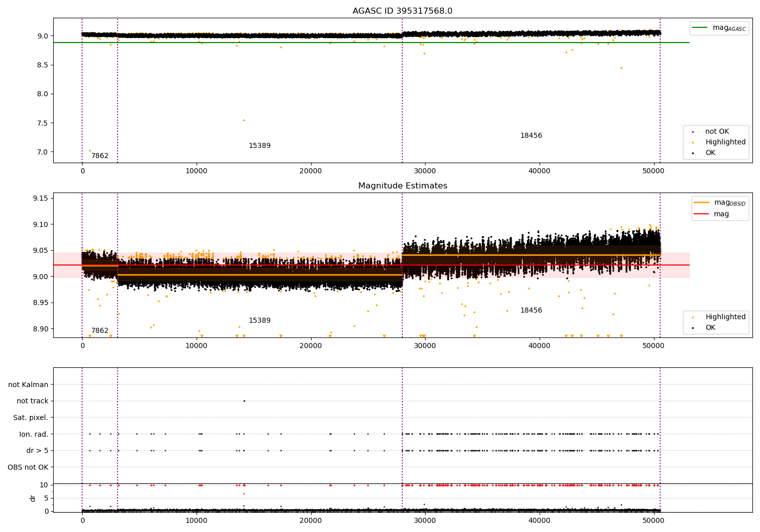Click the 8.5 tick on top plot y-axis
Image resolution: width=760 pixels, height=532 pixels.
tap(42, 65)
